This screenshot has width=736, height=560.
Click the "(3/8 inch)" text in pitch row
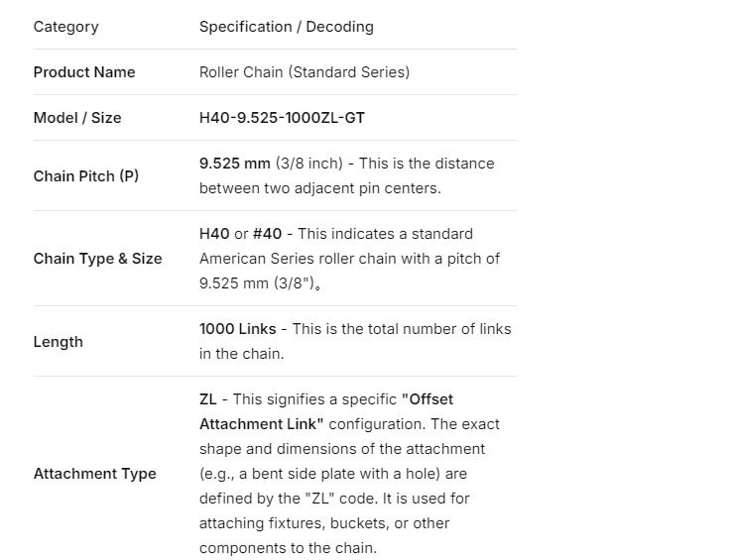point(308,164)
